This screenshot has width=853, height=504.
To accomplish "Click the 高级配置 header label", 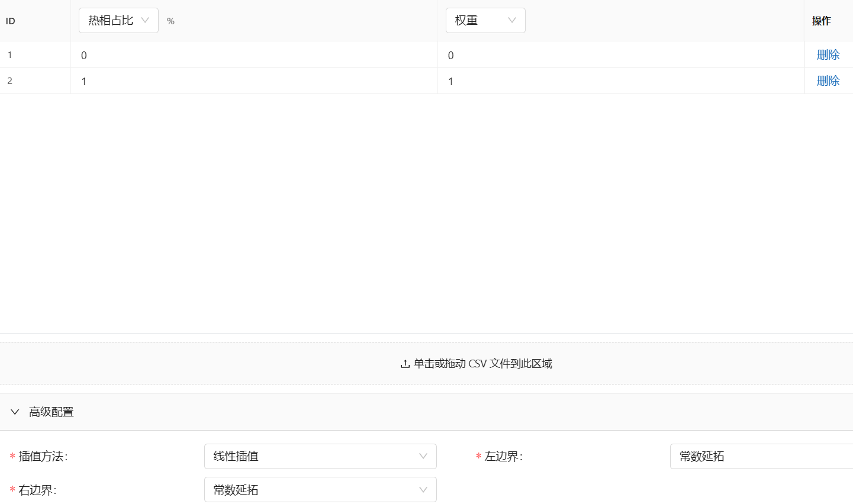I will click(x=51, y=412).
